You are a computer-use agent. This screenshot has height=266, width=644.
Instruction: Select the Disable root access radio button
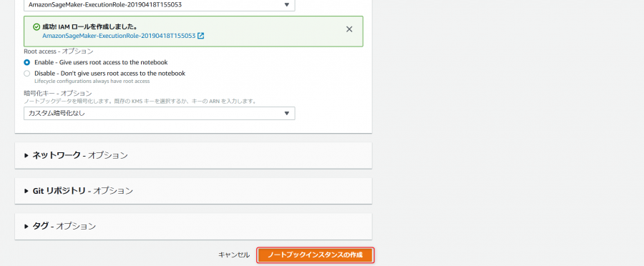point(26,74)
